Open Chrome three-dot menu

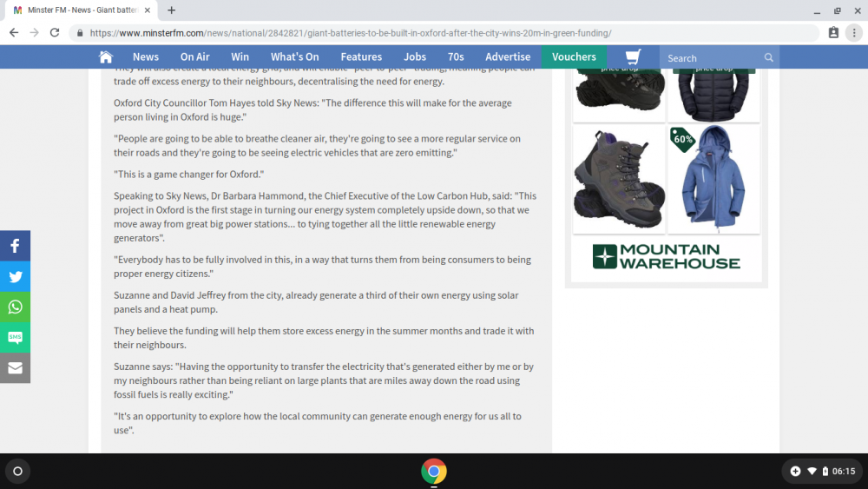pos(854,33)
